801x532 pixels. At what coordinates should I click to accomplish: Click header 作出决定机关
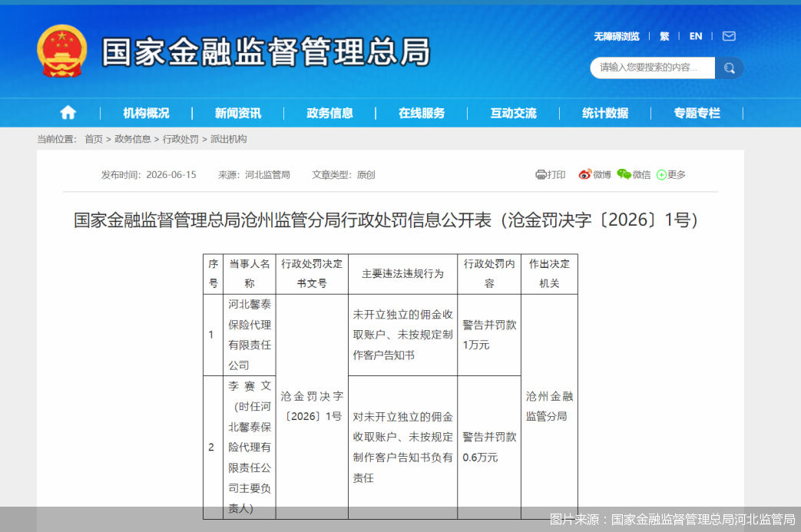click(x=549, y=273)
